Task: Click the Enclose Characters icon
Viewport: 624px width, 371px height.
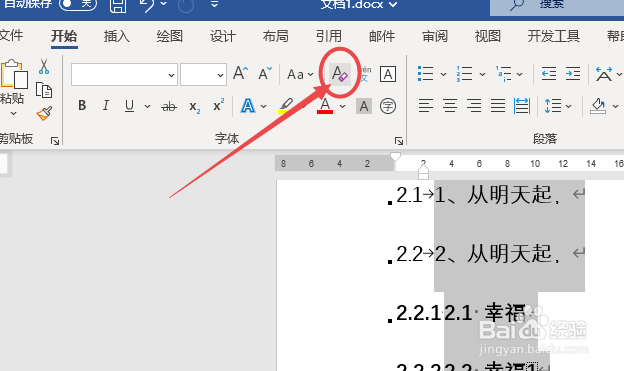Action: coord(388,106)
